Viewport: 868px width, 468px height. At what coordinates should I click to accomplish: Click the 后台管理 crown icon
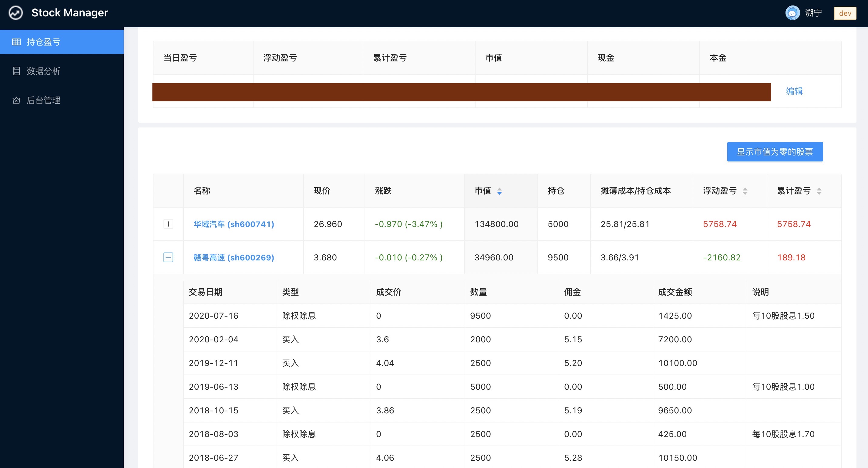pyautogui.click(x=16, y=100)
